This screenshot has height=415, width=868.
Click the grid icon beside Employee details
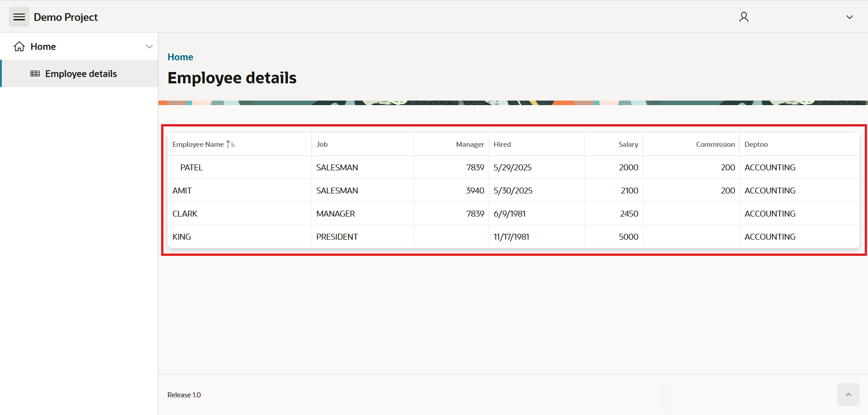[35, 73]
